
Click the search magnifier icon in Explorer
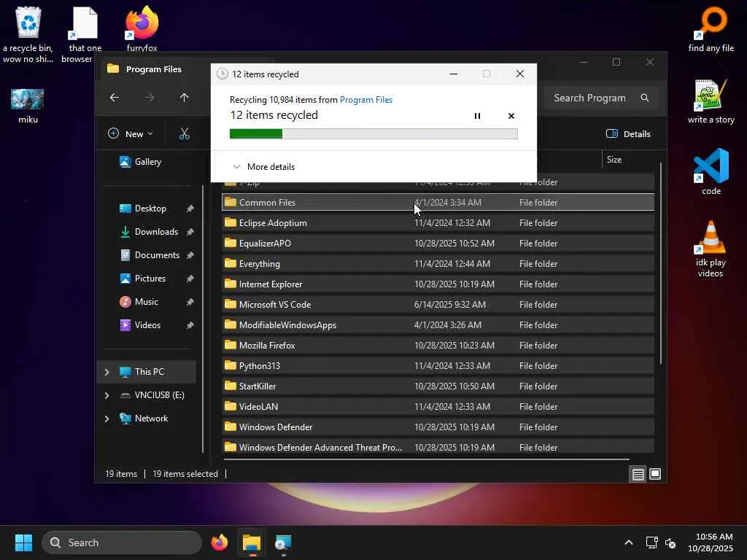(645, 98)
